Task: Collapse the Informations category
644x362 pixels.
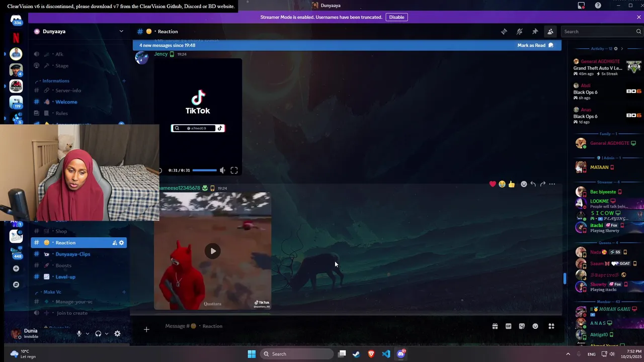Action: click(x=56, y=81)
